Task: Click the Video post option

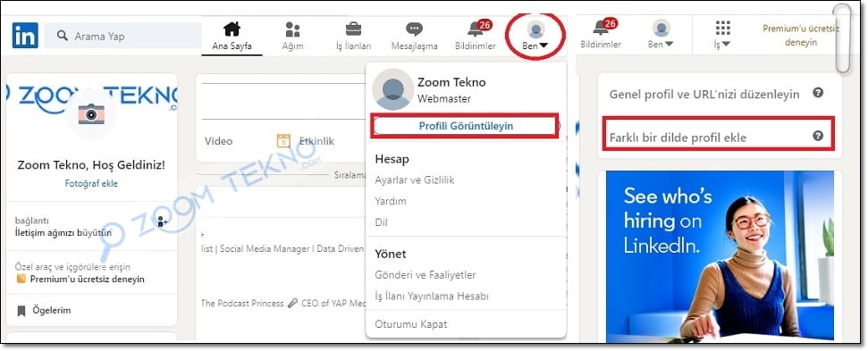Action: point(219,141)
